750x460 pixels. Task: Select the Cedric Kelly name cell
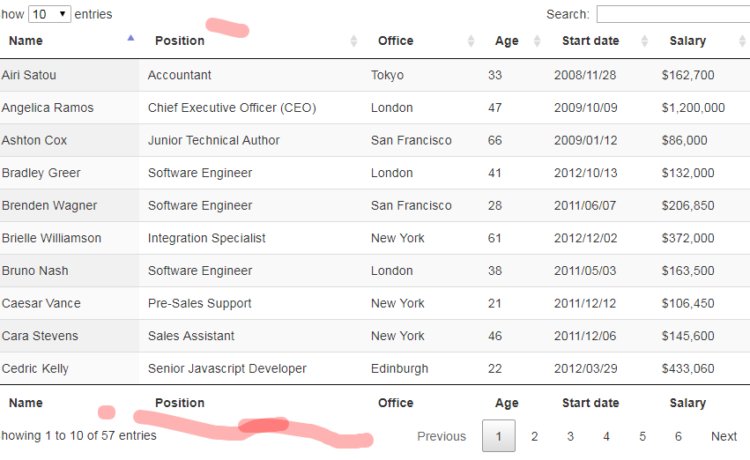(x=69, y=368)
